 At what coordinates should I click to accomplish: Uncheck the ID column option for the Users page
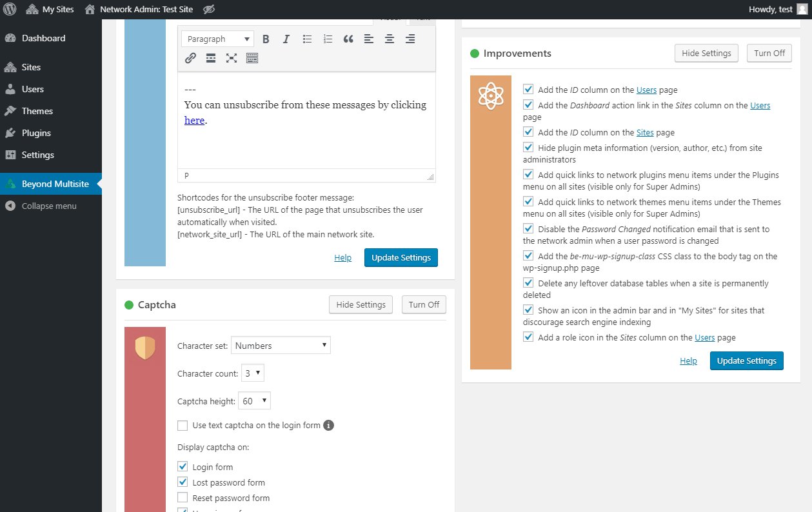[528, 90]
